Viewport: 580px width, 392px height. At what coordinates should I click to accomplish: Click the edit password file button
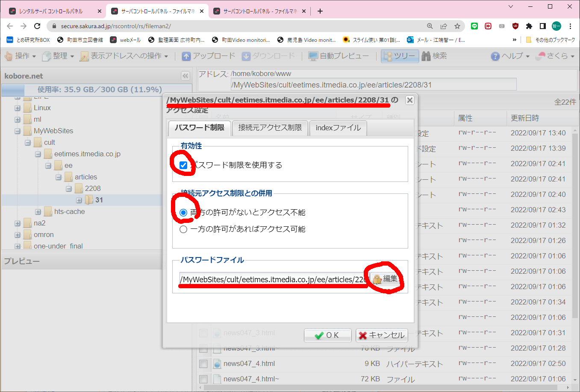[x=385, y=279]
